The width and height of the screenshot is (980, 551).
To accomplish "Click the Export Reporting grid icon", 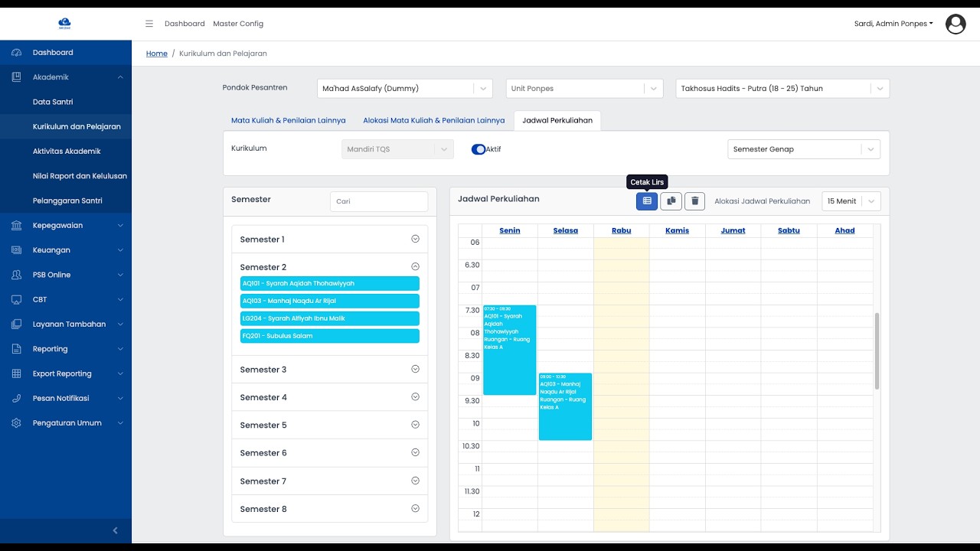I will click(17, 373).
